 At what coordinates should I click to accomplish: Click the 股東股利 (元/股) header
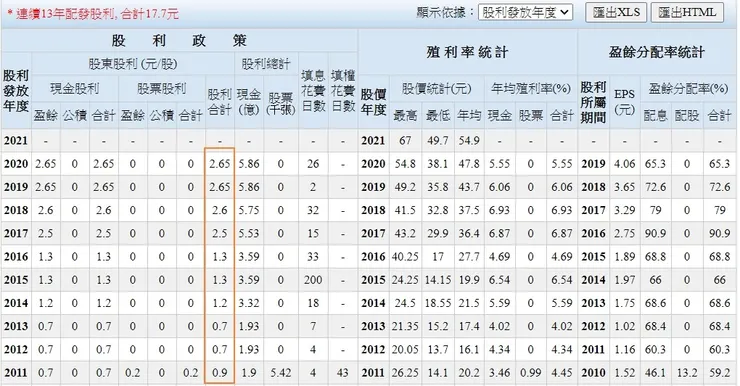coord(133,64)
